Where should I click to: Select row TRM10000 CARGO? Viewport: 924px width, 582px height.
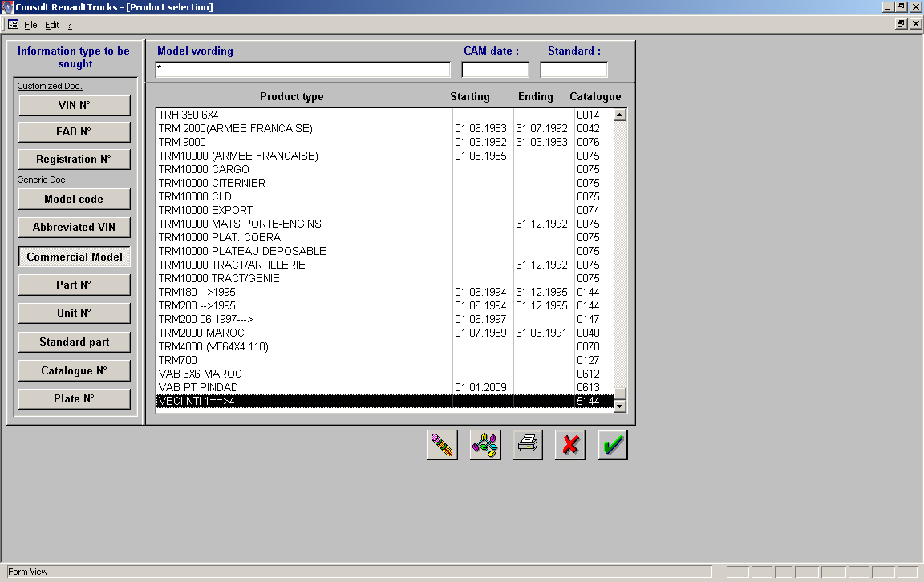coord(385,169)
